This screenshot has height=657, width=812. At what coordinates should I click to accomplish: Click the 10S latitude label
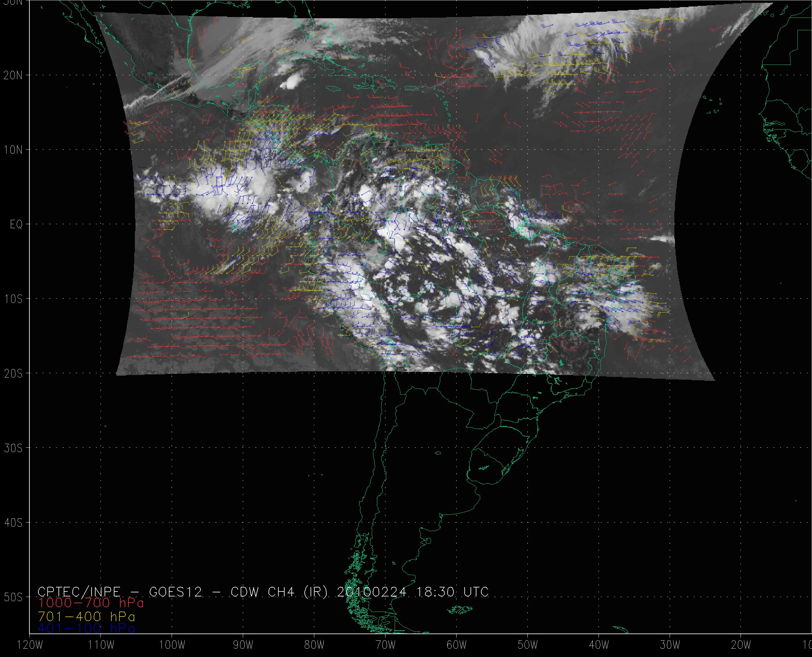click(x=13, y=299)
